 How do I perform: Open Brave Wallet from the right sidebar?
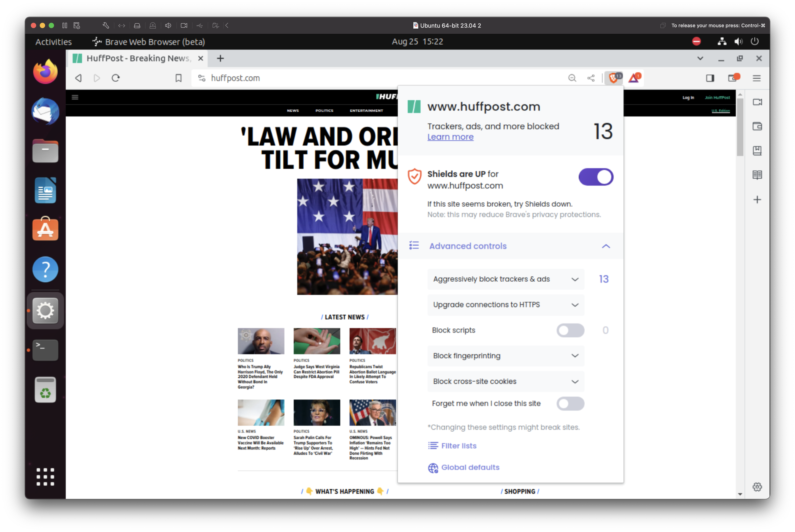pyautogui.click(x=757, y=126)
